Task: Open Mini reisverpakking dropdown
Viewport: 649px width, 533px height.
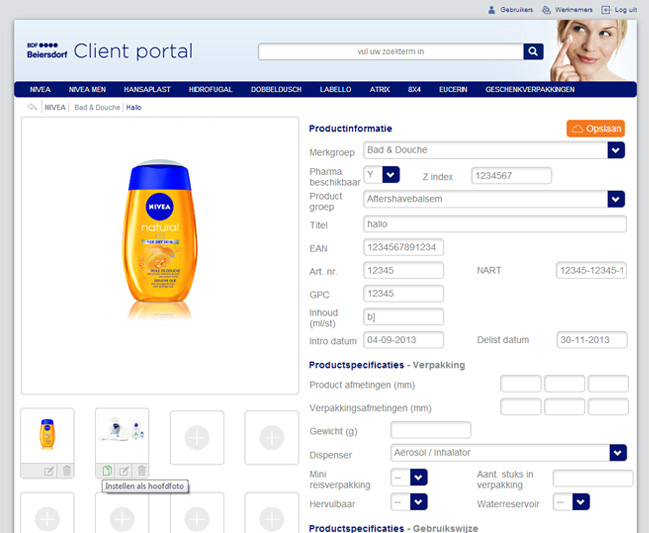Action: click(418, 477)
